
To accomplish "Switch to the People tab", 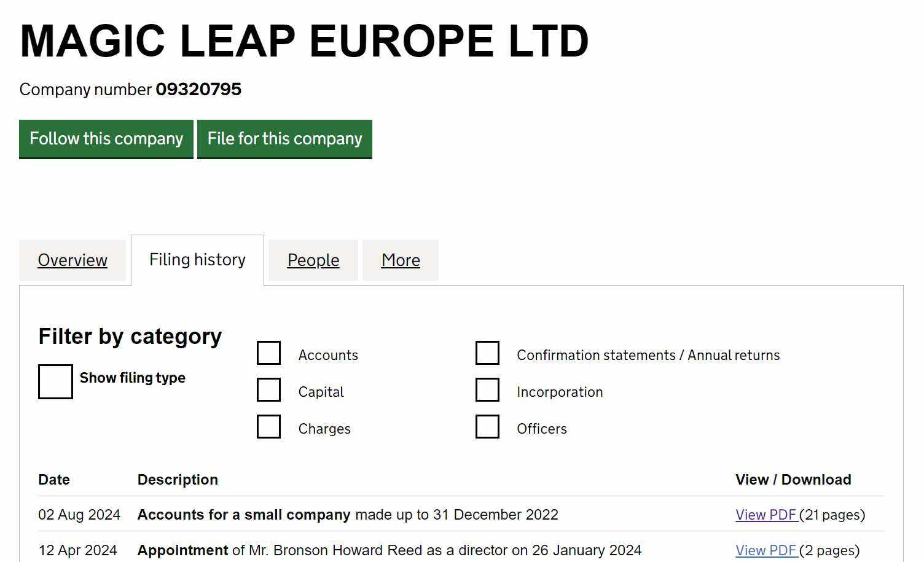I will tap(313, 260).
